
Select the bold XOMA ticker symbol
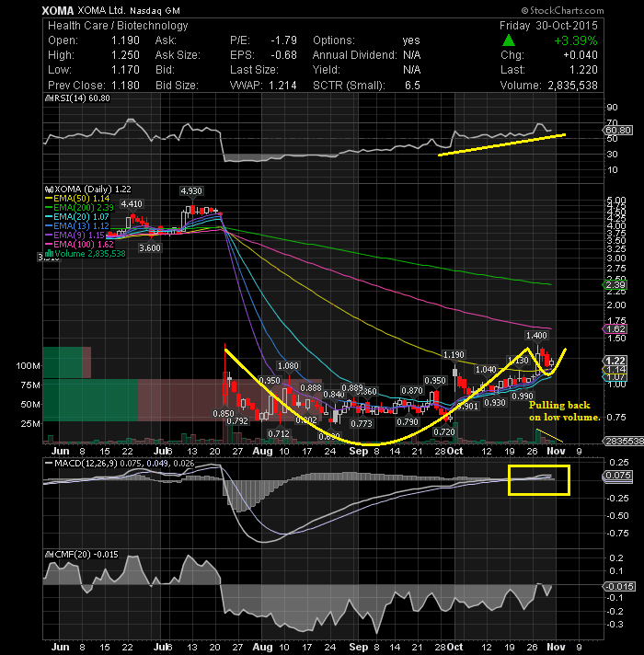click(x=58, y=10)
